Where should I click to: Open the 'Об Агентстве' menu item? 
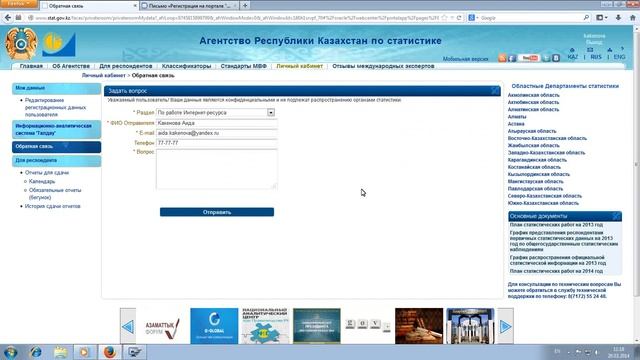pyautogui.click(x=71, y=66)
